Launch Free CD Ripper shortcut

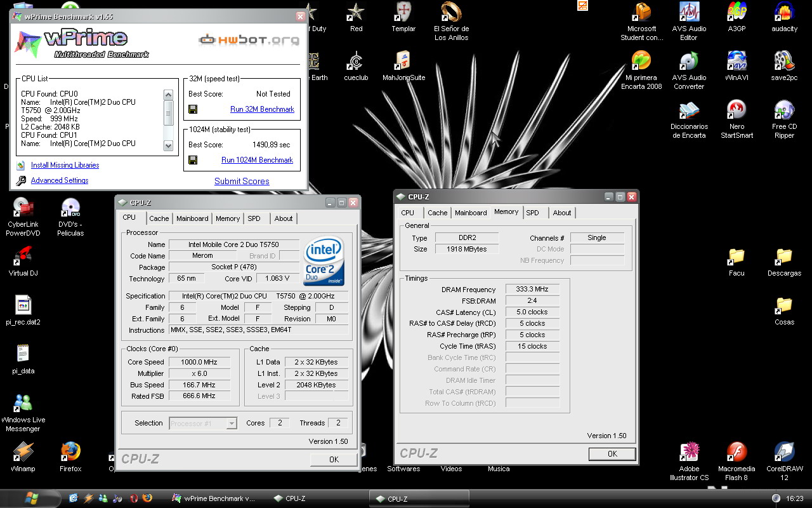point(784,119)
